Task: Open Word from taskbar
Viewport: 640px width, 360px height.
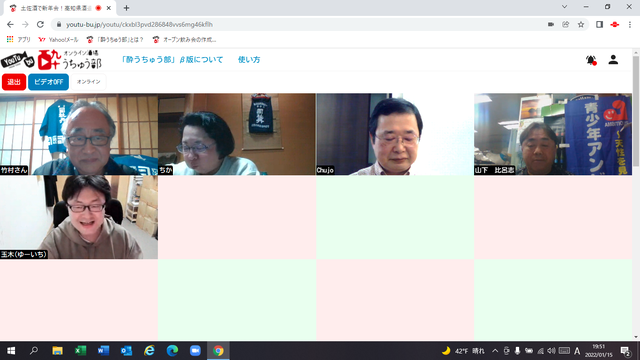Action: pos(103,351)
